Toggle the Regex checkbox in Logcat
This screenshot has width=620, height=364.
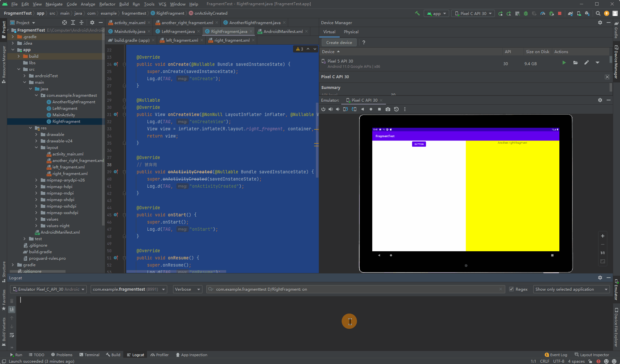(511, 289)
